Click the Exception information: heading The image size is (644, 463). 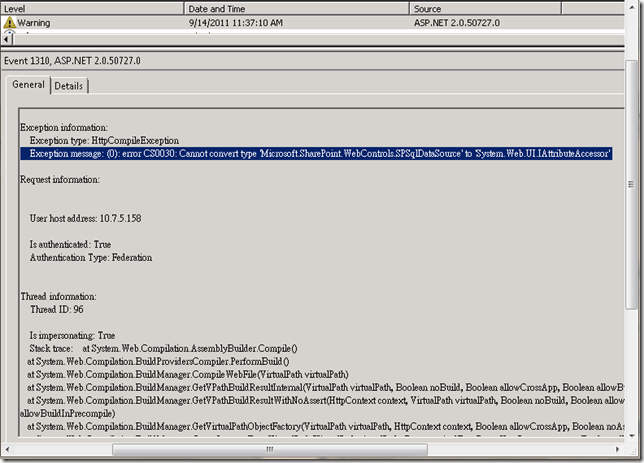[64, 127]
